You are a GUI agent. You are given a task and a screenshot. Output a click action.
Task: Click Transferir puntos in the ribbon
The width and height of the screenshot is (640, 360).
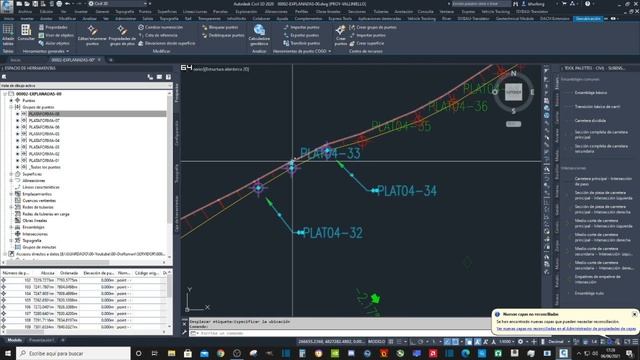pyautogui.click(x=301, y=43)
